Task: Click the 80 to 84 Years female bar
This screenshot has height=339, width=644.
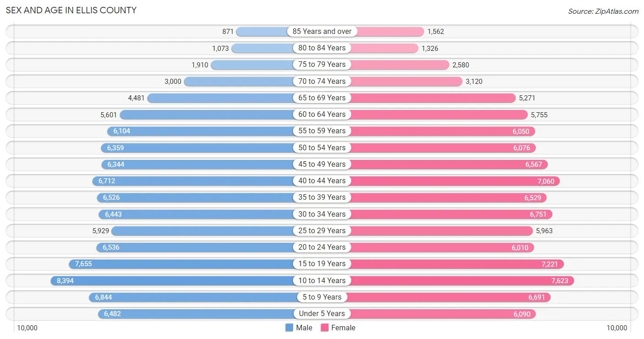Action: click(383, 48)
